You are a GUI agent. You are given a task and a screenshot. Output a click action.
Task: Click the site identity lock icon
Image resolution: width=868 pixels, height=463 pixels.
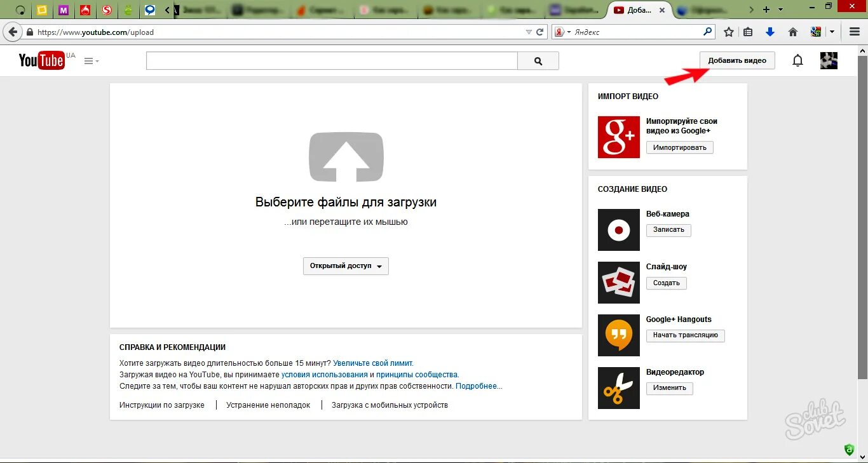tap(29, 32)
